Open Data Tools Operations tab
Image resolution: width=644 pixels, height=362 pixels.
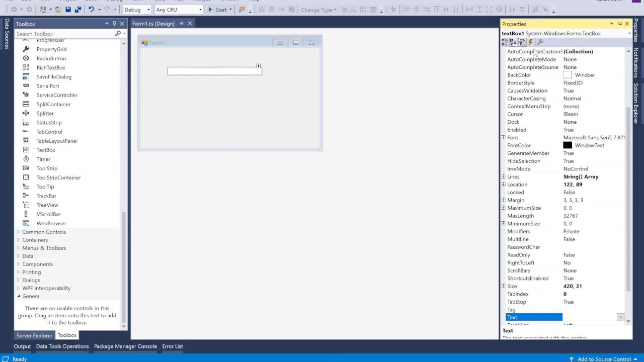pos(62,346)
